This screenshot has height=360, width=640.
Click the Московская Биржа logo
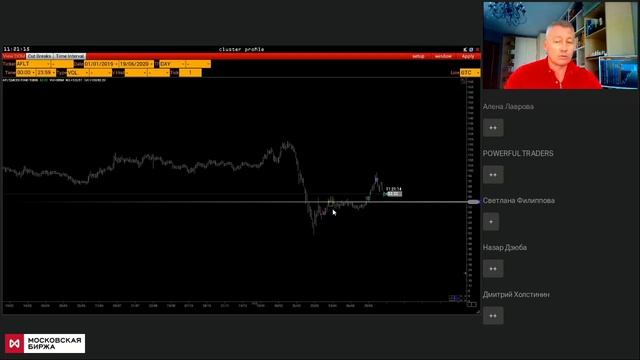45,343
